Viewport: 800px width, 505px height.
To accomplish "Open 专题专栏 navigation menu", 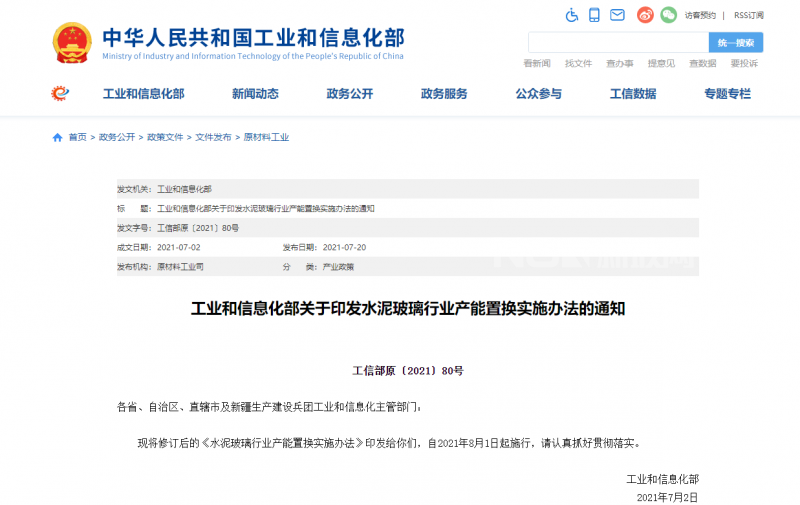I will [727, 94].
